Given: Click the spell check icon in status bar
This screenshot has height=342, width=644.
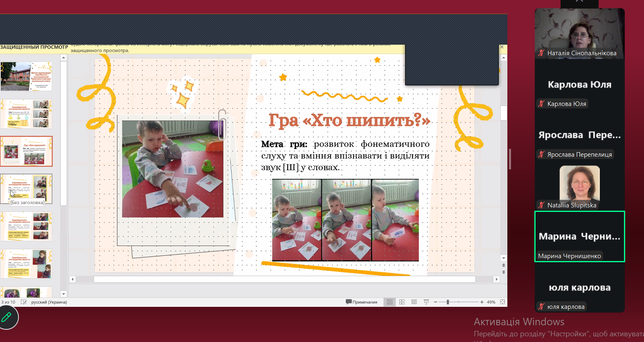Looking at the screenshot, I should 24,302.
